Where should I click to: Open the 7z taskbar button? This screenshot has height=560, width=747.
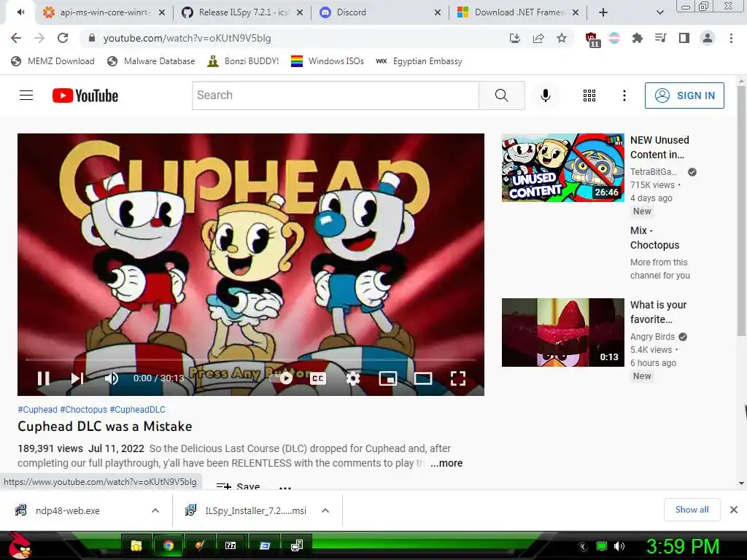[231, 545]
